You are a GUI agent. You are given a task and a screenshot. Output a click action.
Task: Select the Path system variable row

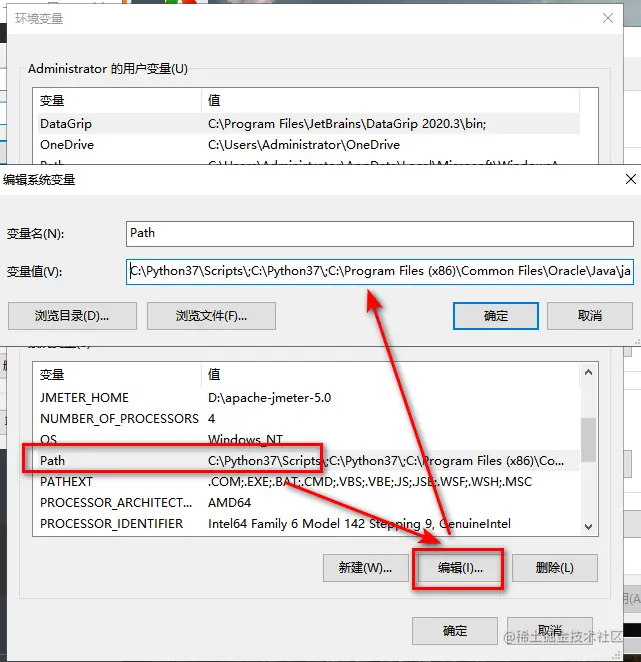pyautogui.click(x=309, y=461)
